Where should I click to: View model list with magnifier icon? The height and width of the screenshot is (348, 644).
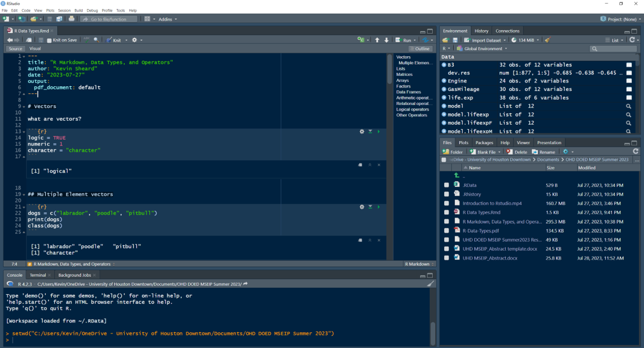pyautogui.click(x=628, y=106)
